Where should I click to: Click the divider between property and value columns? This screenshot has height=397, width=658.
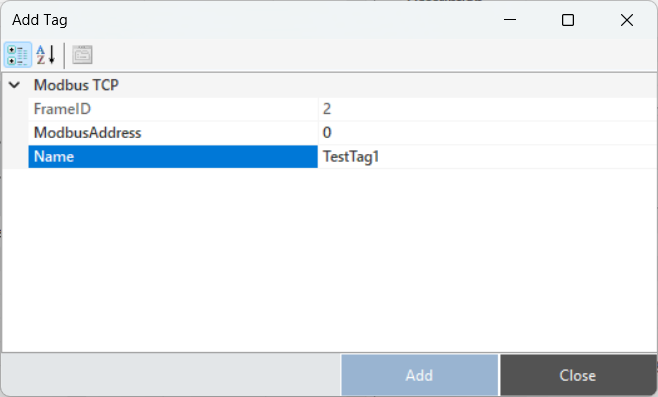(x=318, y=133)
